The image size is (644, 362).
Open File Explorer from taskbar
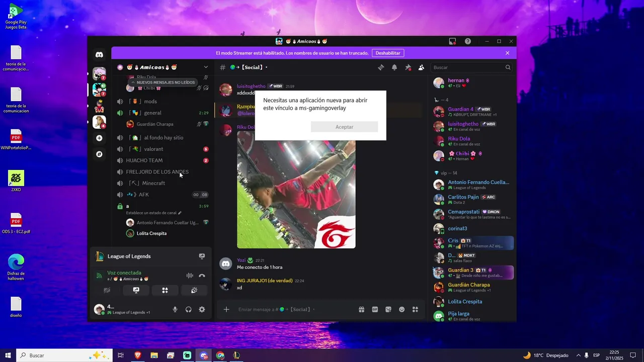tap(154, 355)
